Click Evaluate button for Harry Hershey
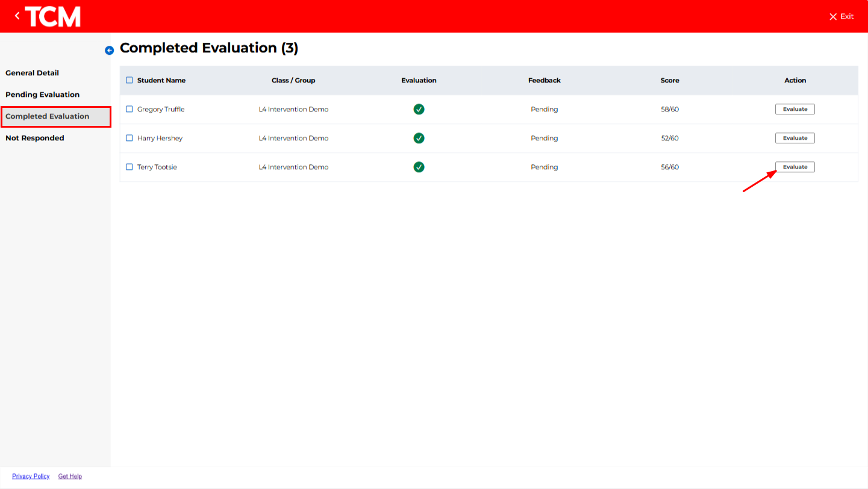The image size is (868, 489). (x=795, y=138)
